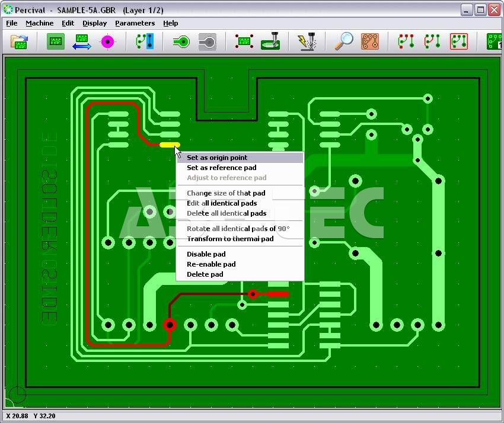Click the tracks icon with blue bar

click(x=145, y=41)
